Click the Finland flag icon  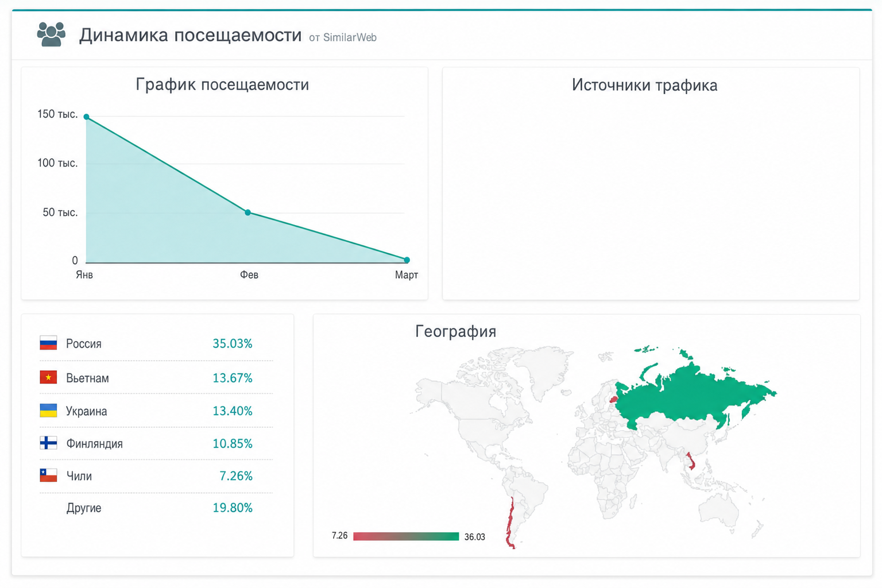coord(48,443)
